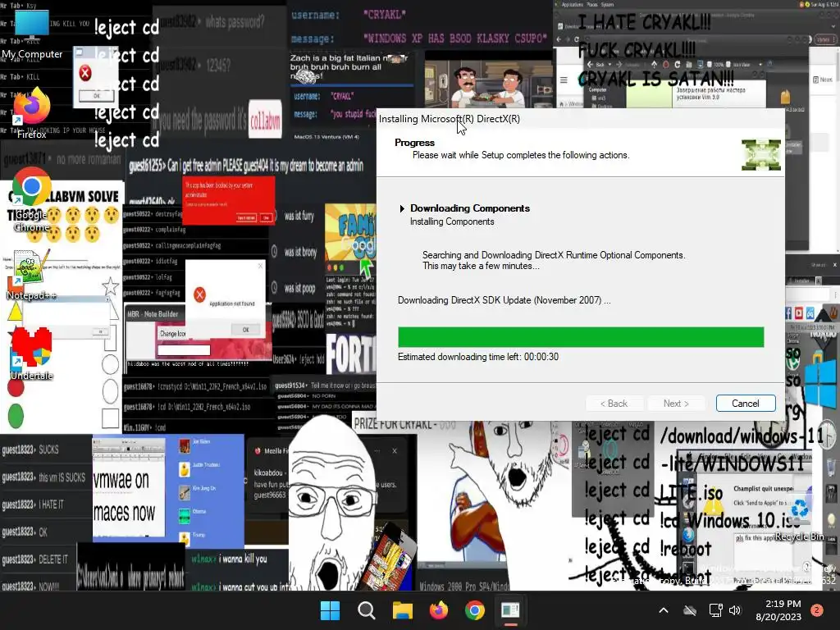The height and width of the screenshot is (630, 840).
Task: Open the My Computer desktop icon
Action: [x=32, y=34]
